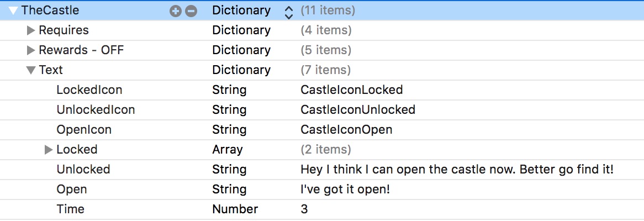
Task: Click the CastleIconUnlocked value field
Action: click(x=357, y=110)
